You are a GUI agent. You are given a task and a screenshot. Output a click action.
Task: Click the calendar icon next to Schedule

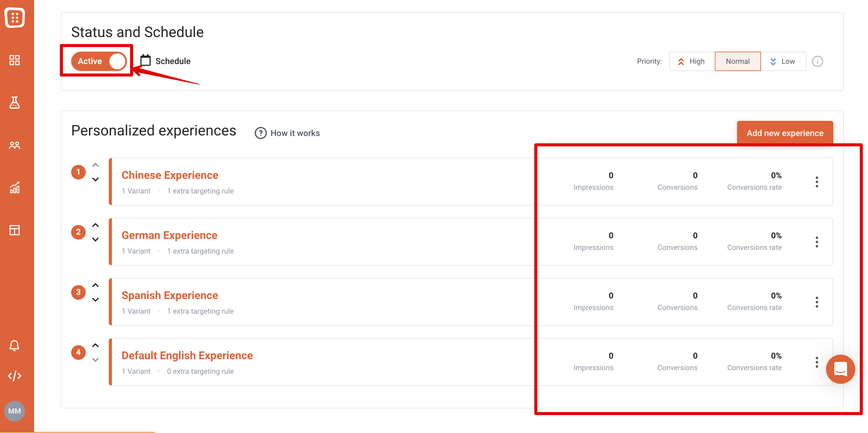pos(145,60)
